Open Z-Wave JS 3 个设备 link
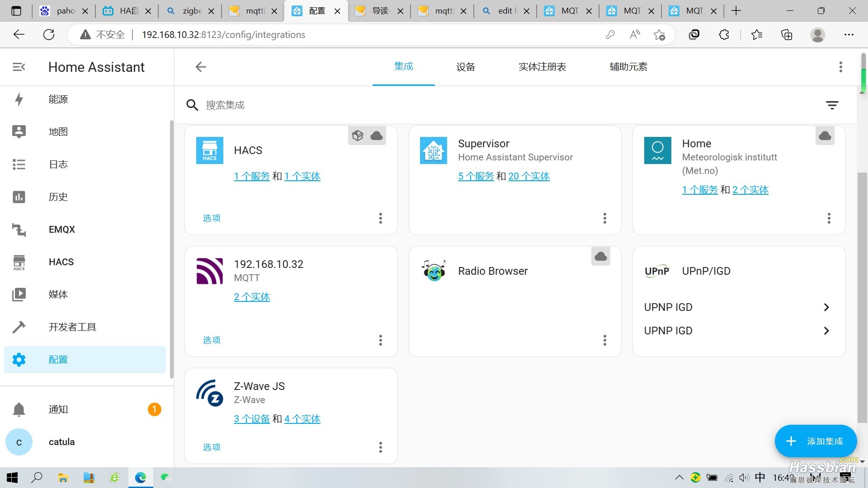The image size is (868, 488). point(252,419)
